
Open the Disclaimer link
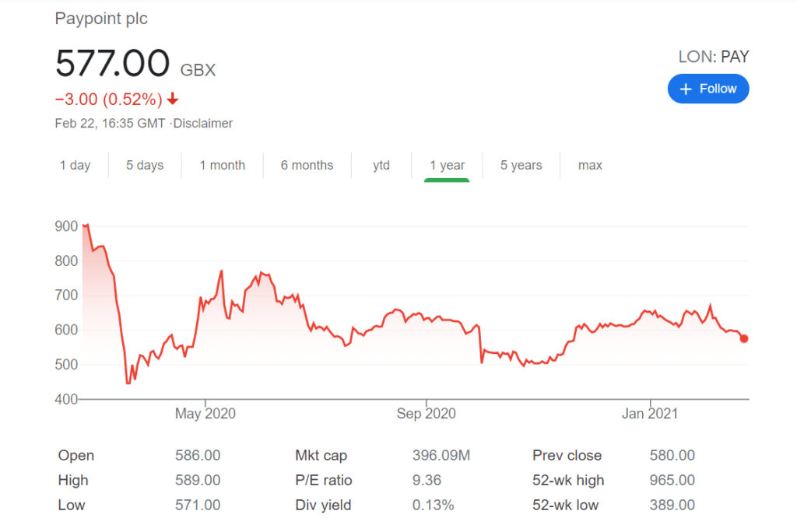(203, 123)
